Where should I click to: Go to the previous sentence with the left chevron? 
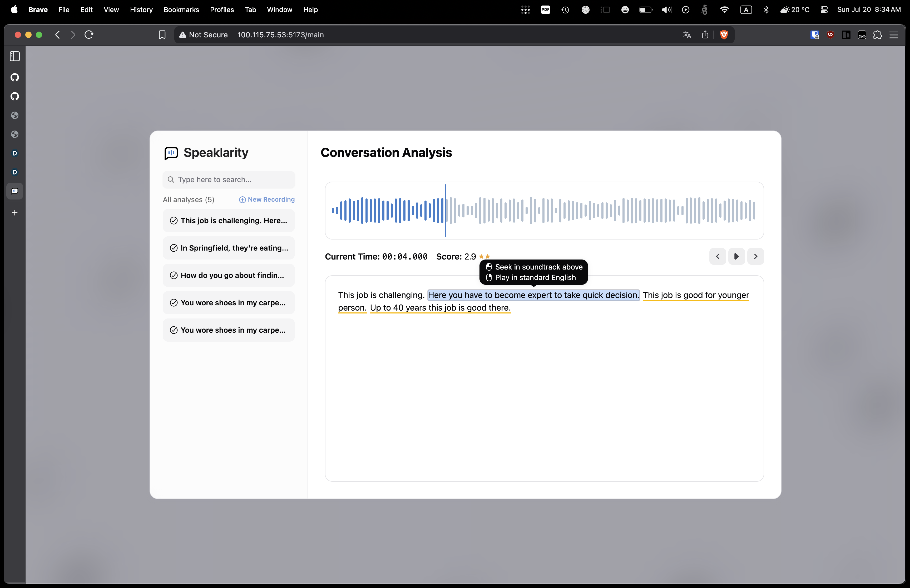[x=718, y=256]
